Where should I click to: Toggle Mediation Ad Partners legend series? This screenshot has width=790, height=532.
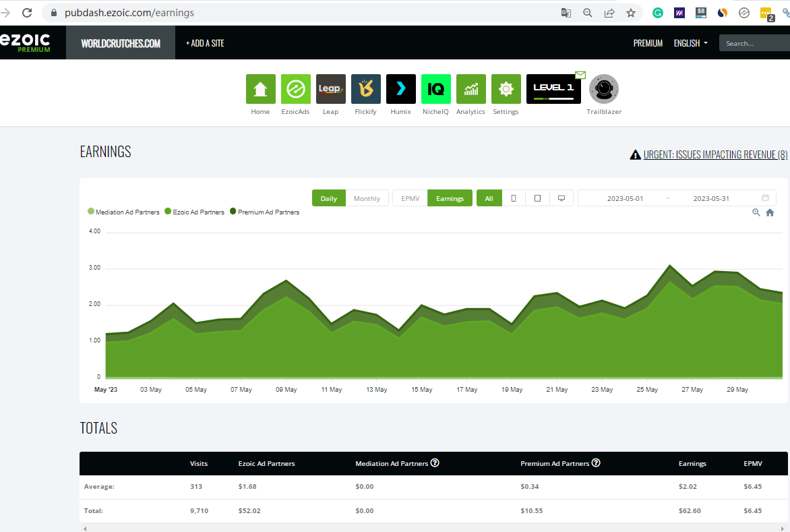pos(123,212)
